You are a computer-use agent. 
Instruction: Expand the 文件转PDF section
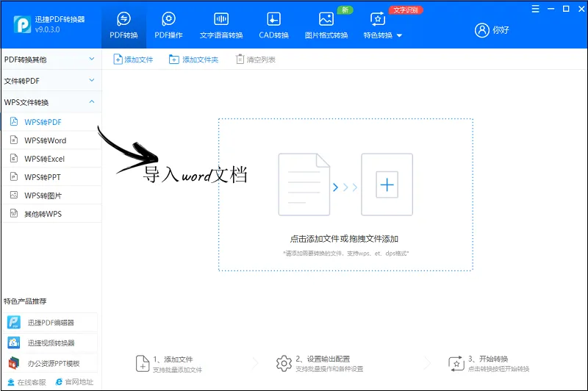[x=51, y=81]
